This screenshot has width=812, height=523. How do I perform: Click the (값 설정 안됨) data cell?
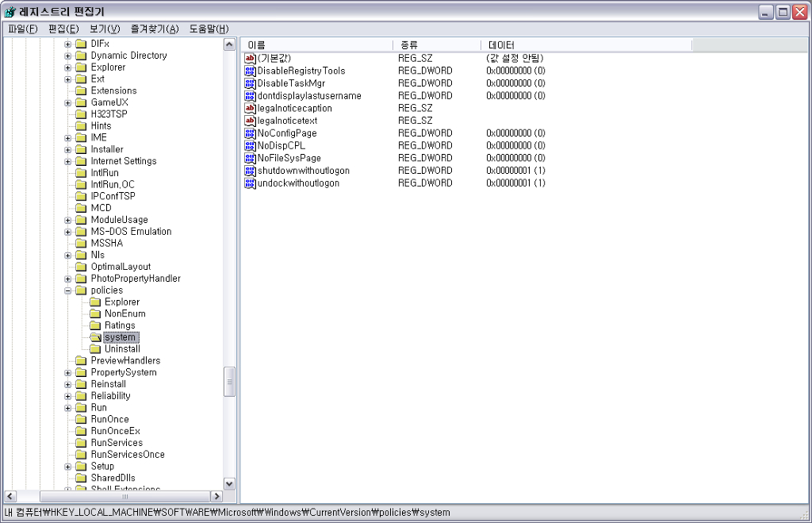point(515,58)
